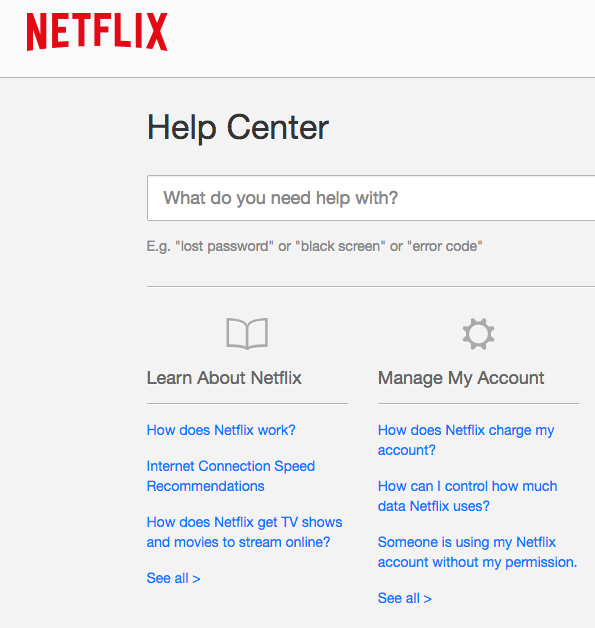This screenshot has width=595, height=628.
Task: Expand 'See all' under Learn About Netflix
Action: click(x=173, y=578)
